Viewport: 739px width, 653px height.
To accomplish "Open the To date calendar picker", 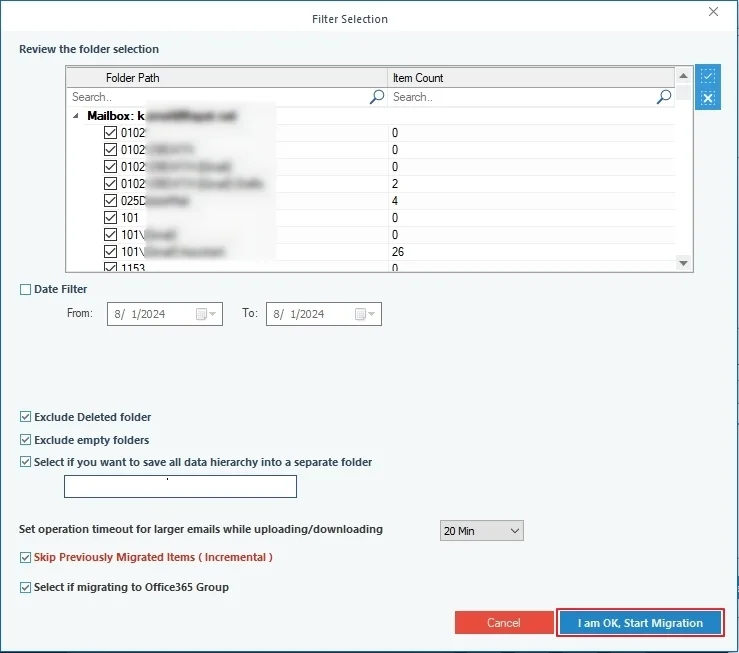I will click(365, 314).
